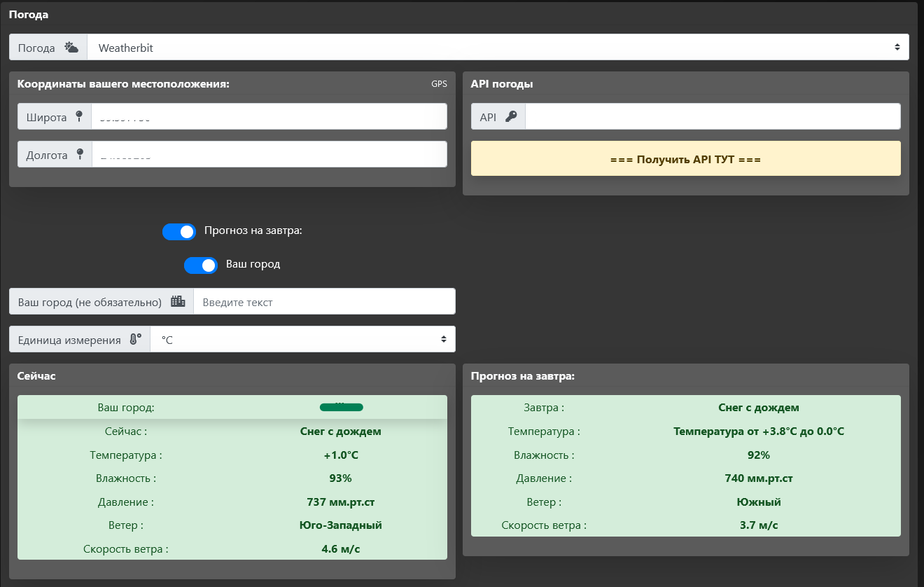924x587 pixels.
Task: Turn off the 'Ваш город' switch
Action: 201,265
